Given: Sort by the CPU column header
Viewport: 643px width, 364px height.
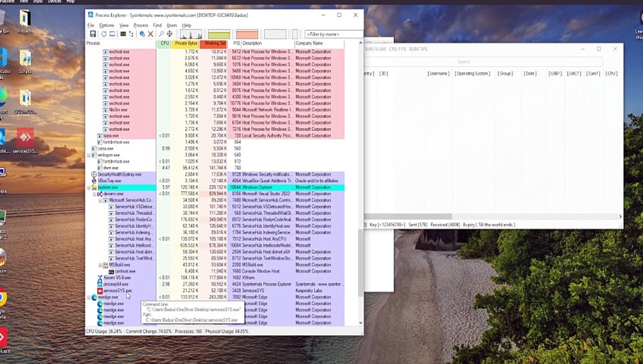Looking at the screenshot, I should coord(164,43).
